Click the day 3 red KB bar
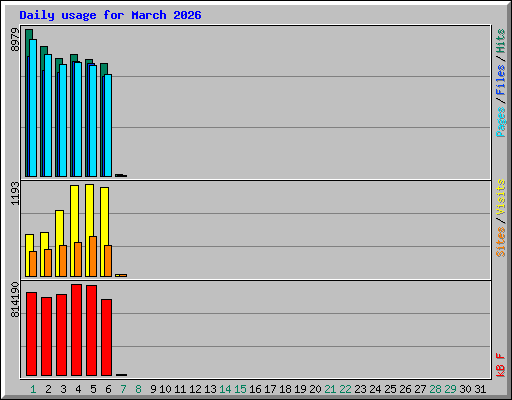 click(x=61, y=335)
